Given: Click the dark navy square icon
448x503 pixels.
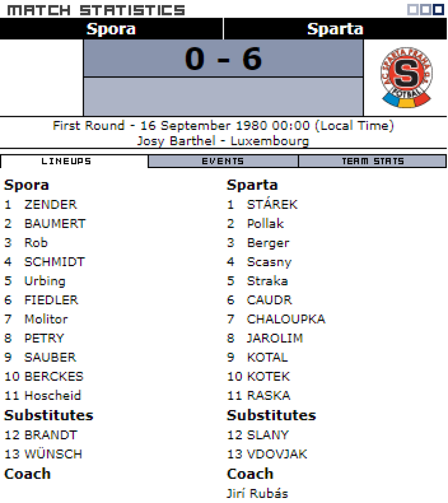Looking at the screenshot, I should coord(438,9).
